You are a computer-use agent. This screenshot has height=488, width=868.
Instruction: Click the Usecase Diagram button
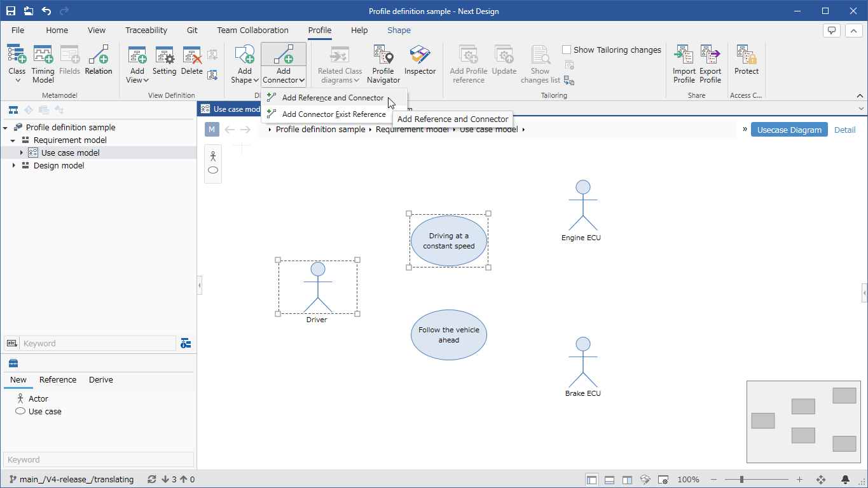click(789, 130)
